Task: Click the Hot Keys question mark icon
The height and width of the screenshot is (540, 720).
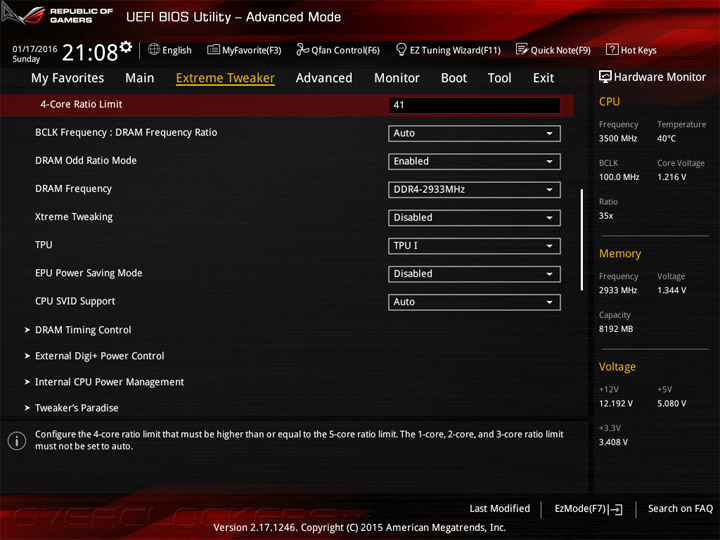Action: 612,49
